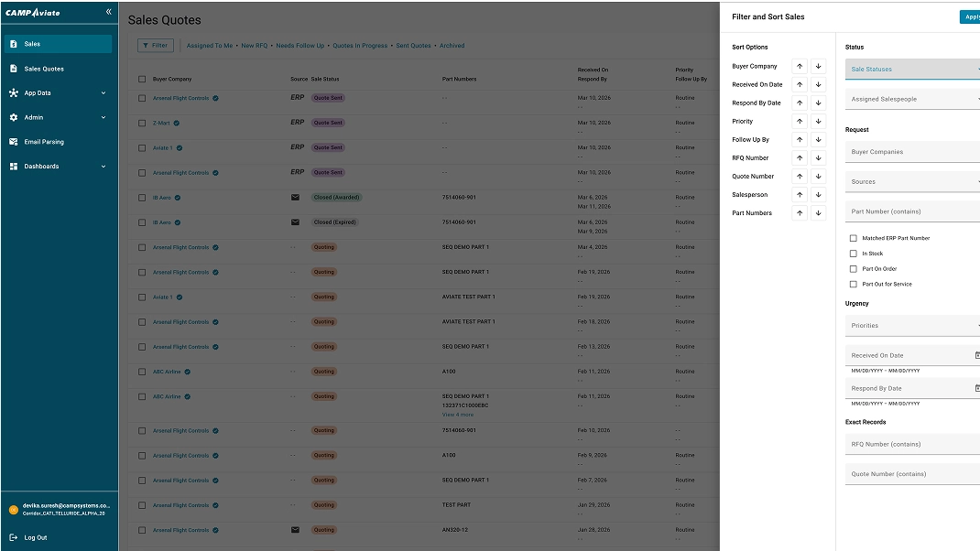Sort Quote Number ascending arrow
The width and height of the screenshot is (980, 551).
point(800,176)
